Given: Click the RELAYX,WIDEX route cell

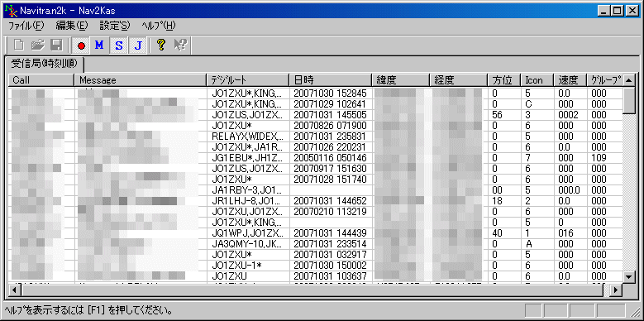Looking at the screenshot, I should [x=248, y=136].
